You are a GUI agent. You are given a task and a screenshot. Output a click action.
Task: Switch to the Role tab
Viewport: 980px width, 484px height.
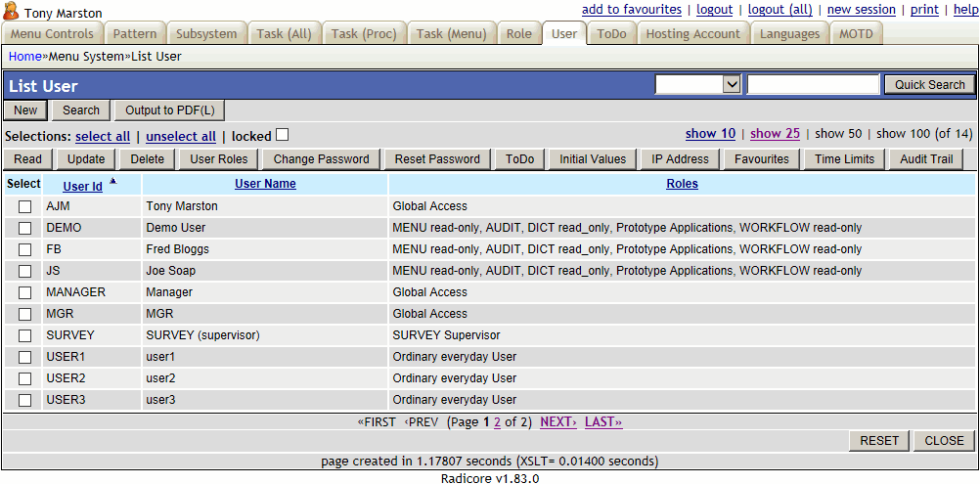(519, 33)
